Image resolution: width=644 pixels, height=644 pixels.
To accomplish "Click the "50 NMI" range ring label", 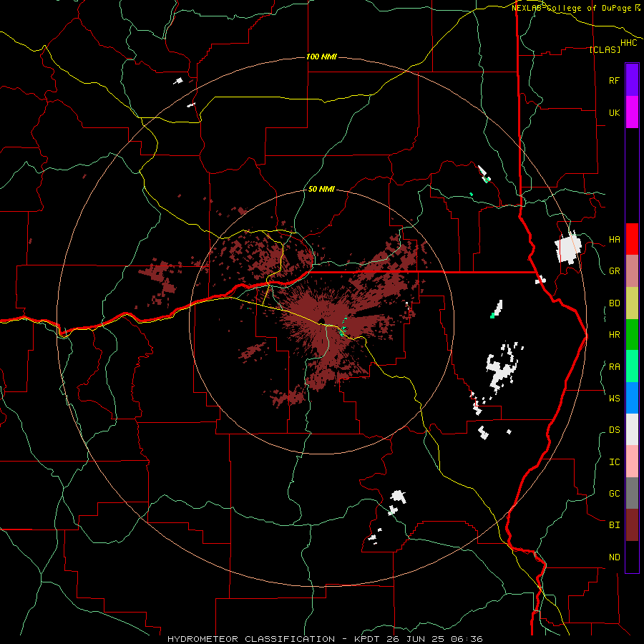I will tap(321, 190).
